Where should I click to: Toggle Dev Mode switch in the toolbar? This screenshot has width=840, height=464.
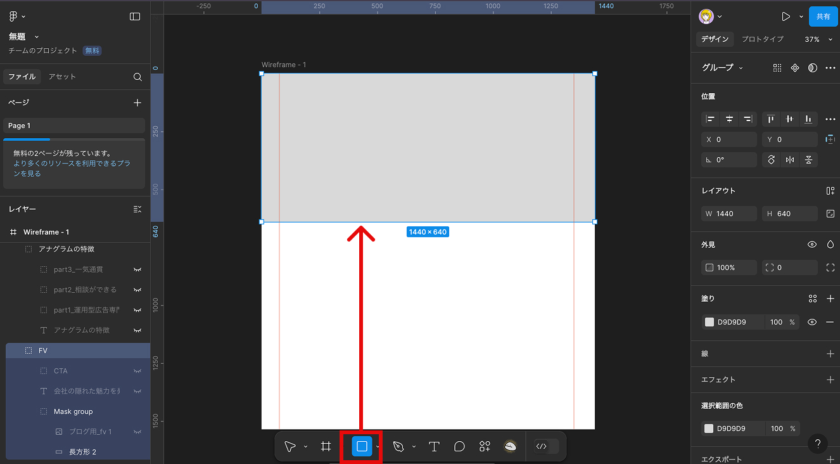point(546,446)
